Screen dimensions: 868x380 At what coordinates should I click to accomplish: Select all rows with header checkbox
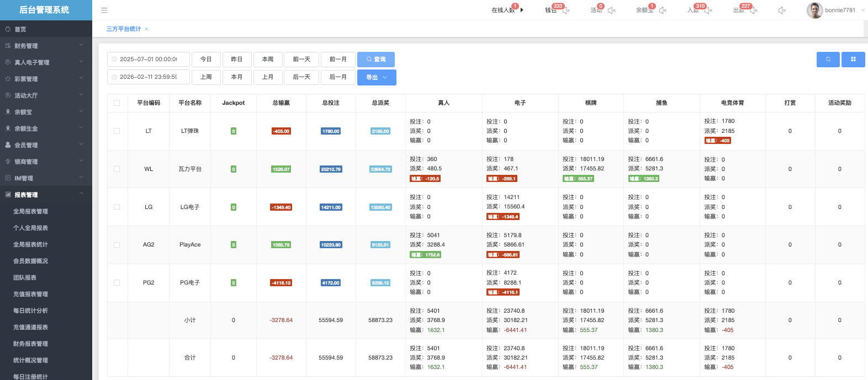[117, 103]
